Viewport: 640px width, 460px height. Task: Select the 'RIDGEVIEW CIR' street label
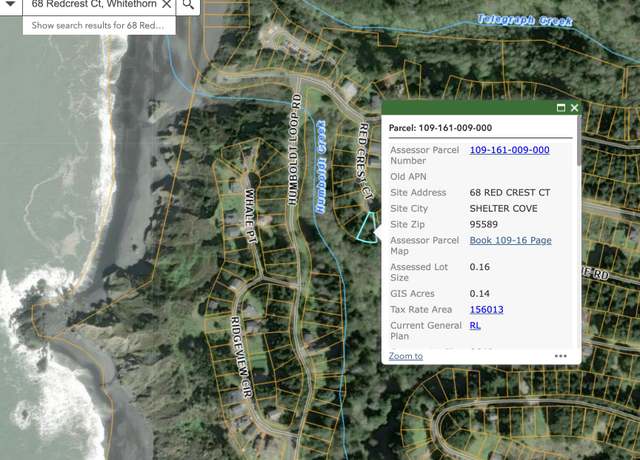pos(242,357)
